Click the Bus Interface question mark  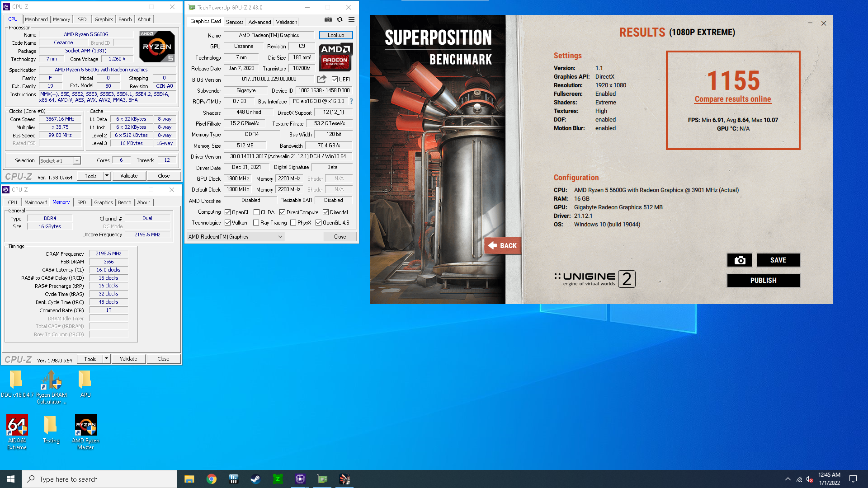pyautogui.click(x=351, y=101)
